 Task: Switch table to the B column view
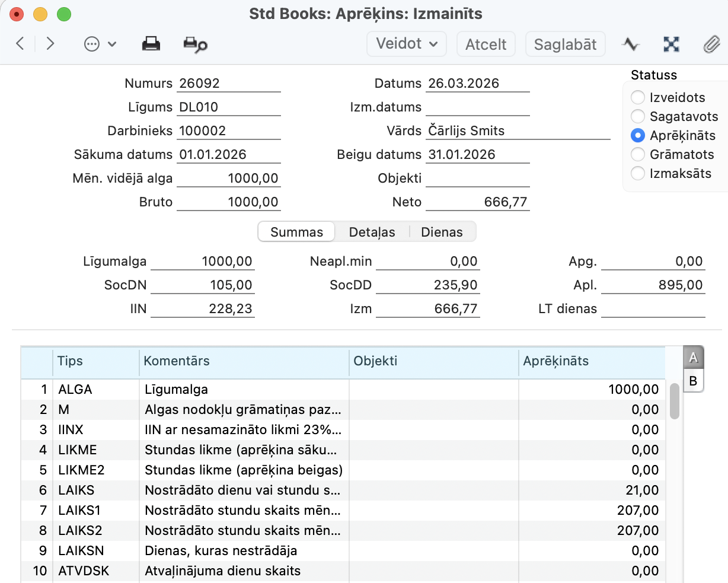[693, 380]
